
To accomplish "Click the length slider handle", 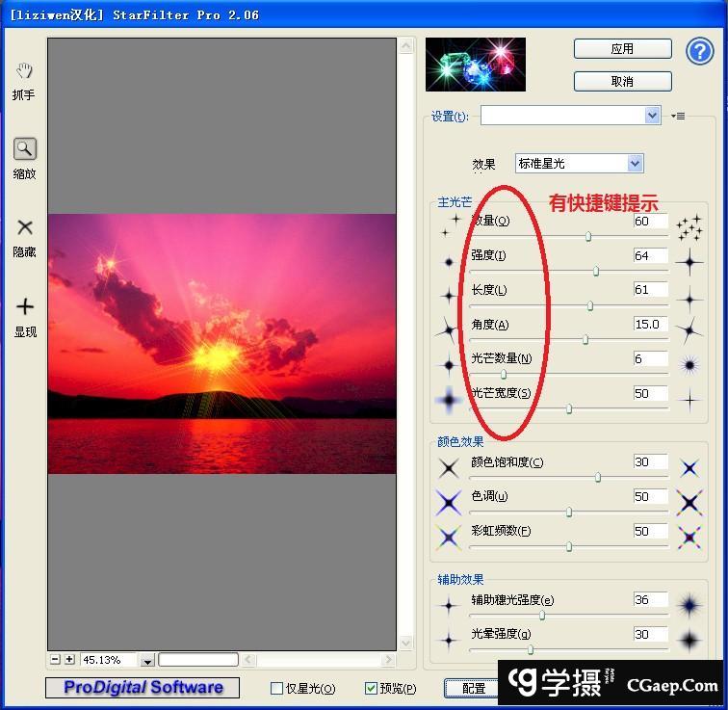I will [590, 305].
